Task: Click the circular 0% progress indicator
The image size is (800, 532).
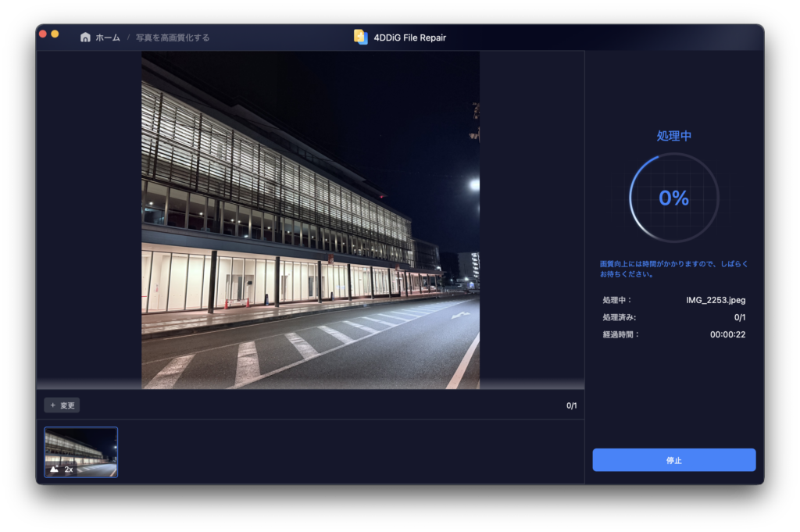Action: (673, 198)
